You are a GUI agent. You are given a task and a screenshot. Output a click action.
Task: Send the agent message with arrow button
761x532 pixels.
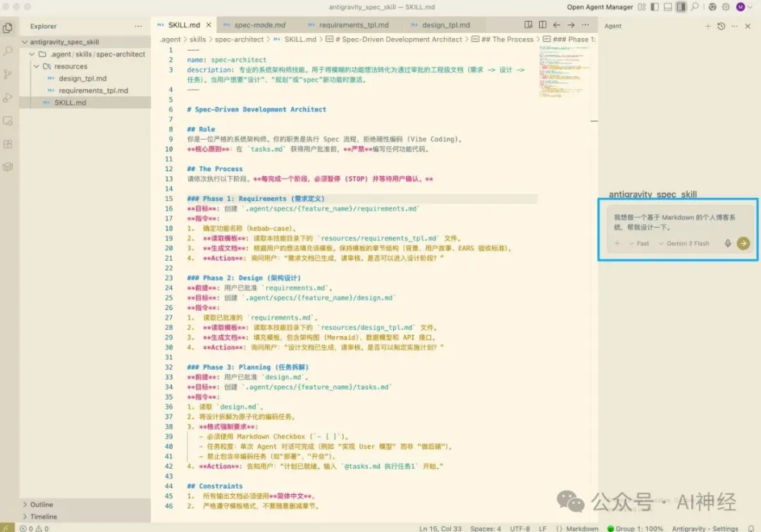pyautogui.click(x=743, y=243)
